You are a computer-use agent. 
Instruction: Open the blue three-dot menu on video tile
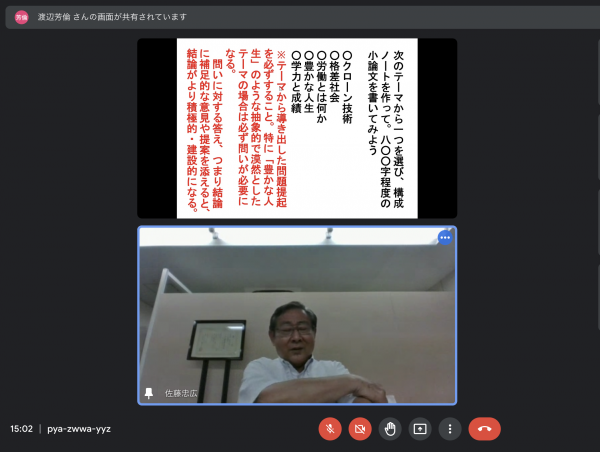point(445,238)
